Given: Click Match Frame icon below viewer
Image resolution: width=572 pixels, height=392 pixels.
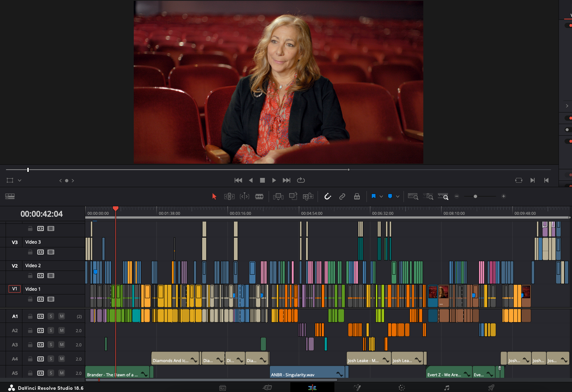Looking at the screenshot, I should point(519,180).
